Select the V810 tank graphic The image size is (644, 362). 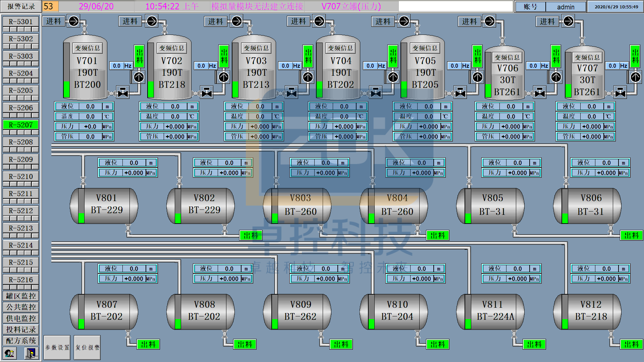(x=393, y=312)
